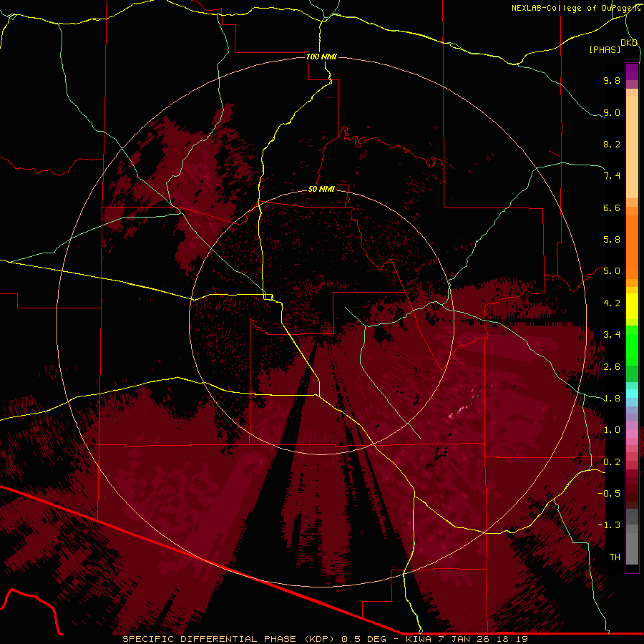Viewport: 644px width, 644px height.
Task: Click the -1.3 legend value
Action: [609, 525]
